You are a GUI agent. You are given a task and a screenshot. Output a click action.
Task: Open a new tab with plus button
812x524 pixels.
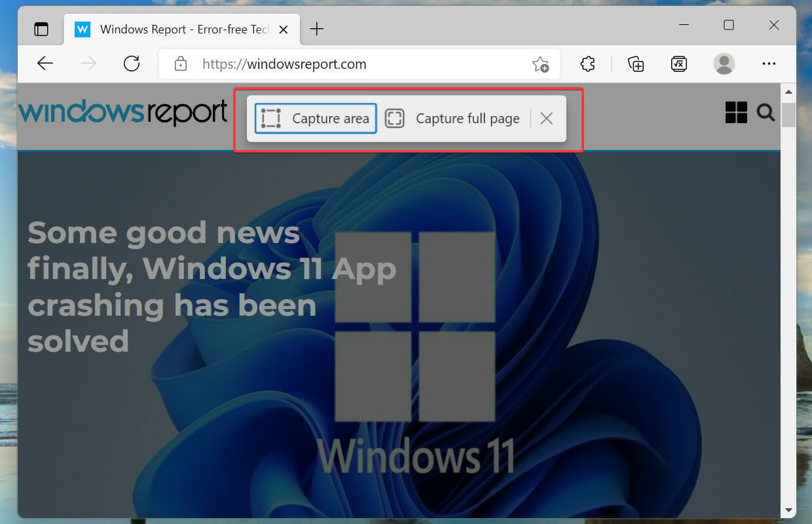click(317, 29)
